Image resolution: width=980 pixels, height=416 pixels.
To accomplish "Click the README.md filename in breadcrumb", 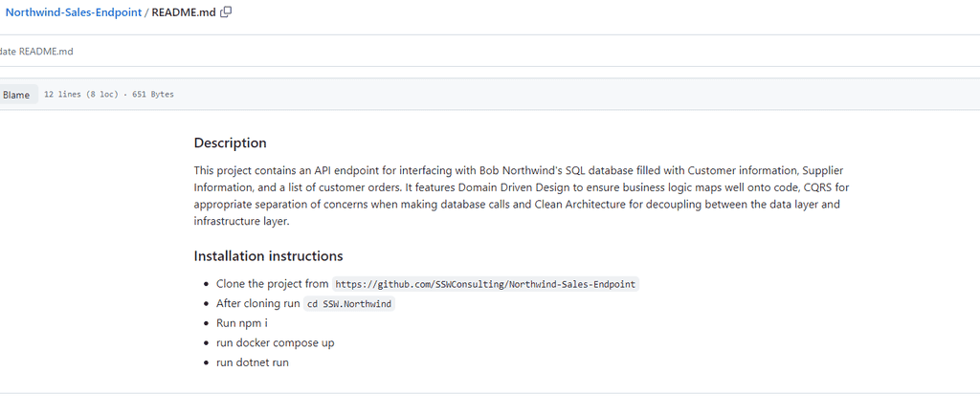I will [x=184, y=12].
